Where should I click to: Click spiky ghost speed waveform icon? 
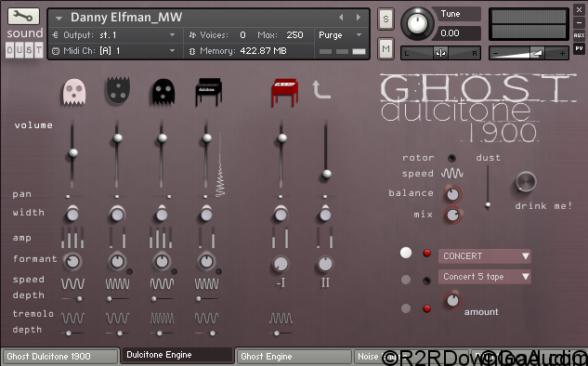point(117,283)
